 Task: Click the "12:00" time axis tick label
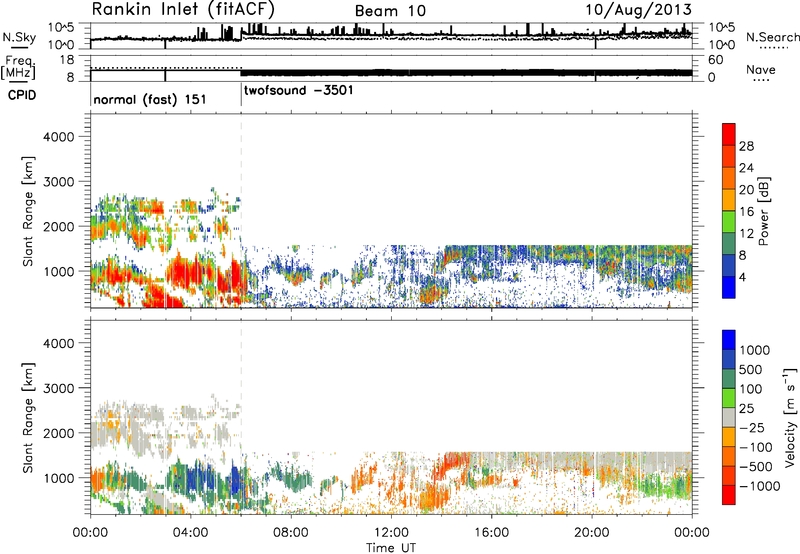[391, 533]
